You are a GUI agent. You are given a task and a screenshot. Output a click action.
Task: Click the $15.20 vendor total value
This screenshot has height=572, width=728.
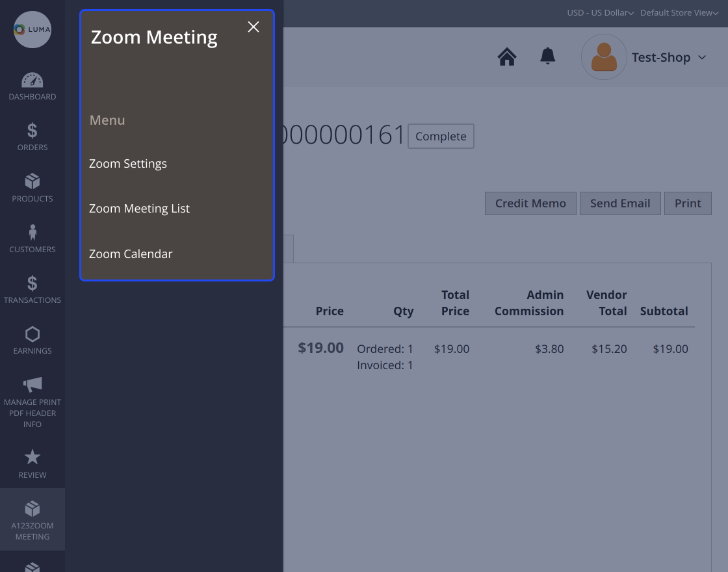pos(609,348)
